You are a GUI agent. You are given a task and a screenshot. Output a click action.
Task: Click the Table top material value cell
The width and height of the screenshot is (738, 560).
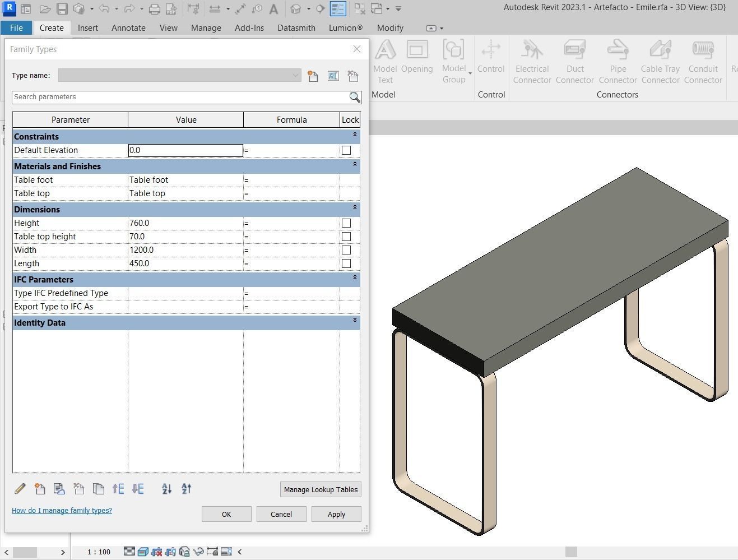[x=185, y=193]
